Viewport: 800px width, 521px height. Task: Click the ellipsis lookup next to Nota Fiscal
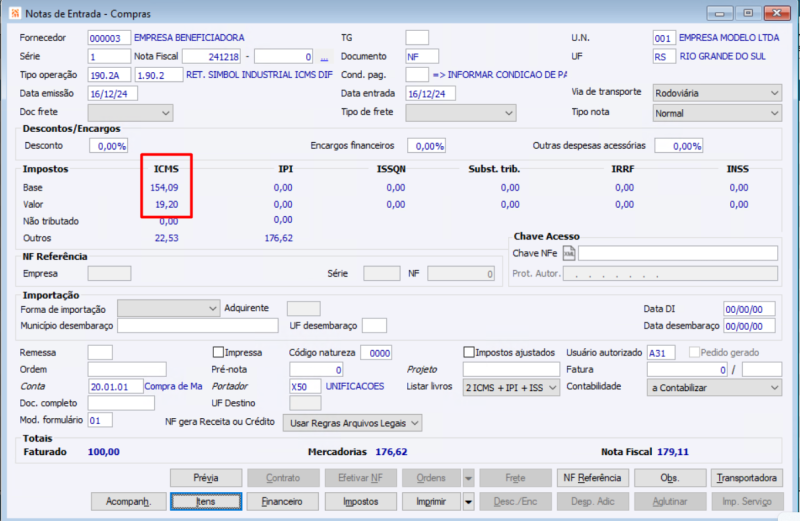[x=324, y=57]
